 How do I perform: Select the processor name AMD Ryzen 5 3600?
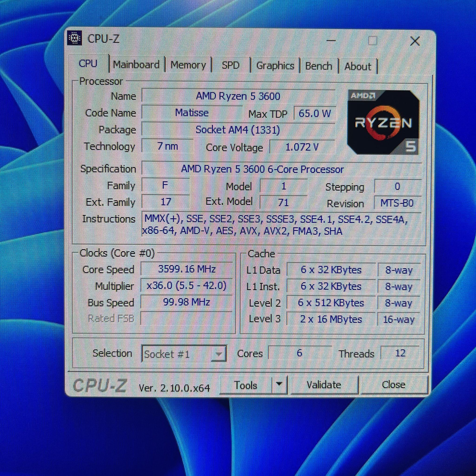[238, 96]
